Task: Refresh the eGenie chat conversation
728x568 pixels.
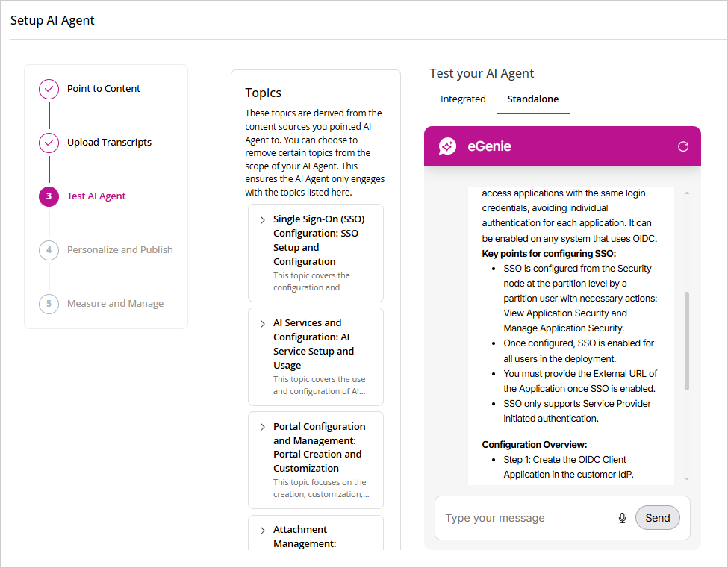Action: pyautogui.click(x=682, y=146)
